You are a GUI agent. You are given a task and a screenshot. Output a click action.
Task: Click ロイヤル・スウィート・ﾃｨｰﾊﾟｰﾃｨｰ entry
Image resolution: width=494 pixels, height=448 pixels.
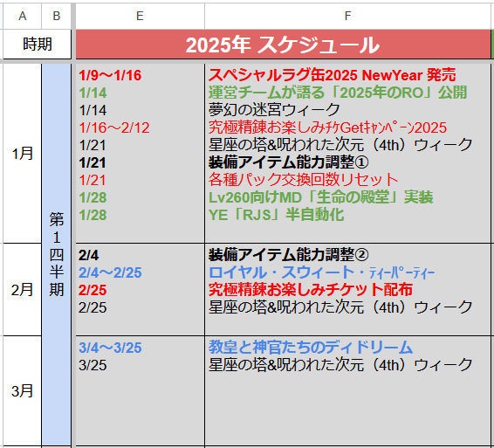(x=321, y=272)
